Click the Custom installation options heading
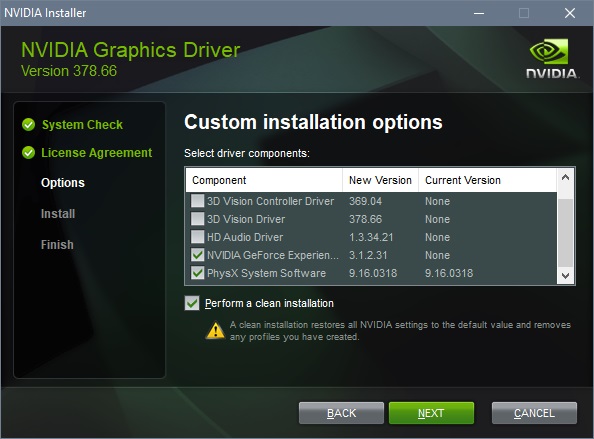The width and height of the screenshot is (594, 439). 313,122
